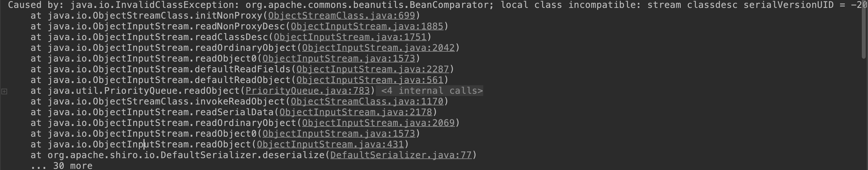Click 'java.util.PriorityQueue.readObject' text
Image resolution: width=868 pixels, height=170 pixels.
[x=143, y=91]
